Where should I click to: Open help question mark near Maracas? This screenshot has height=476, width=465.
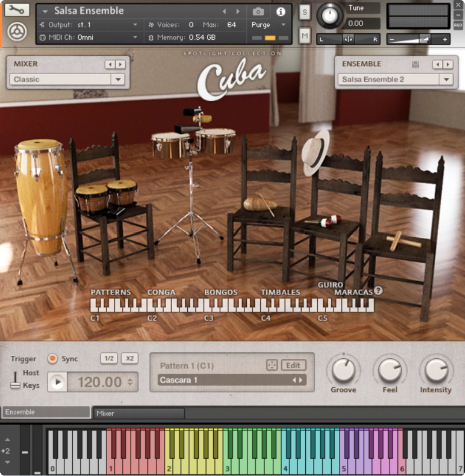pos(378,291)
